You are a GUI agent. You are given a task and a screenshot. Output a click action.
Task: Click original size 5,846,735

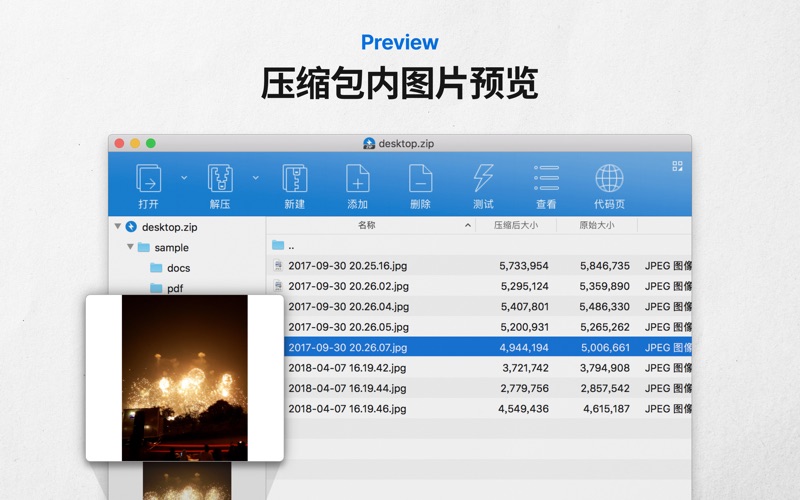pyautogui.click(x=605, y=266)
